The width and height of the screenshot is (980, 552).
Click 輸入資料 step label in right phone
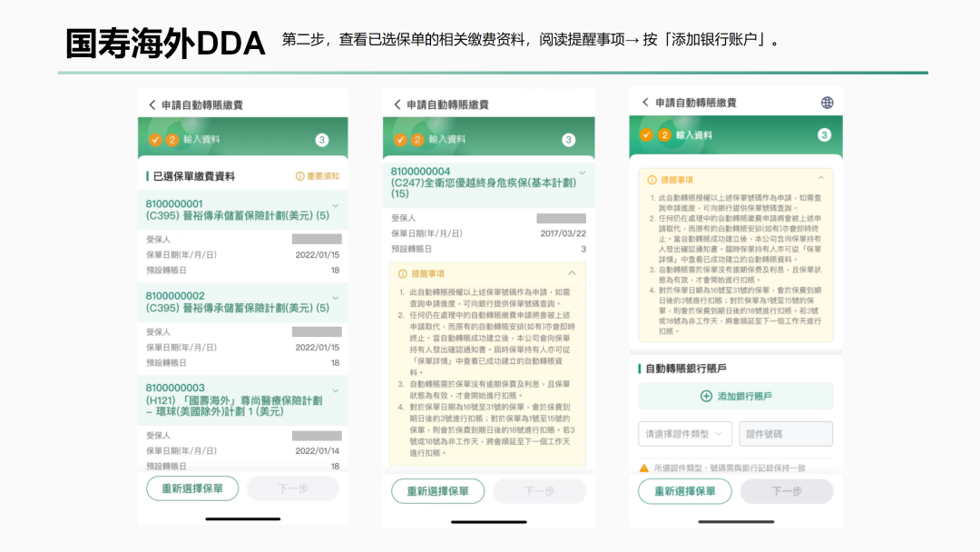click(x=694, y=135)
